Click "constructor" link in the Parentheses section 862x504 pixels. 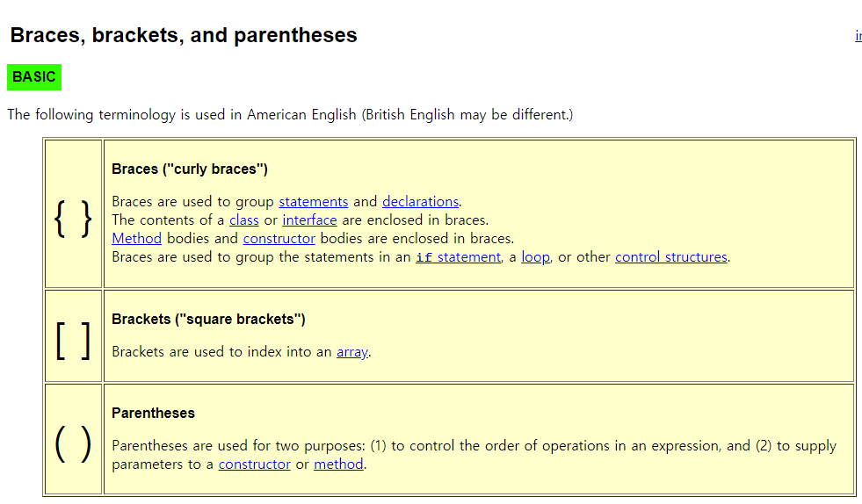[254, 464]
